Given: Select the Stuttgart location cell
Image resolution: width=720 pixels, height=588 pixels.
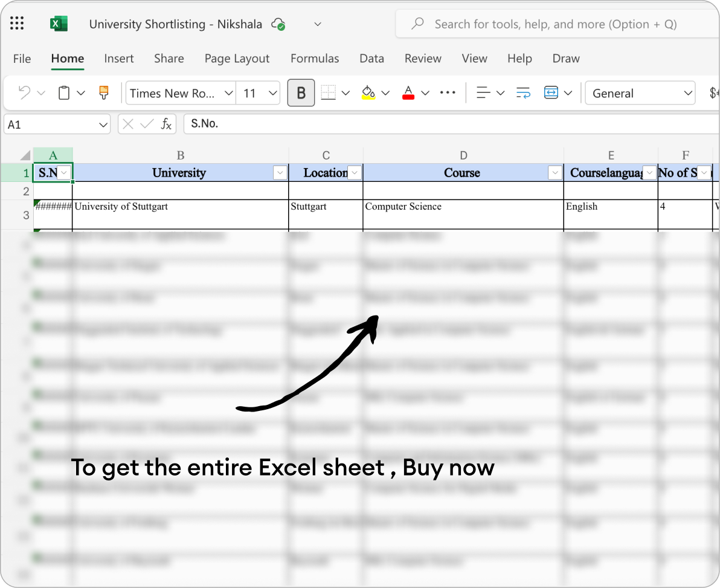Looking at the screenshot, I should tap(326, 215).
